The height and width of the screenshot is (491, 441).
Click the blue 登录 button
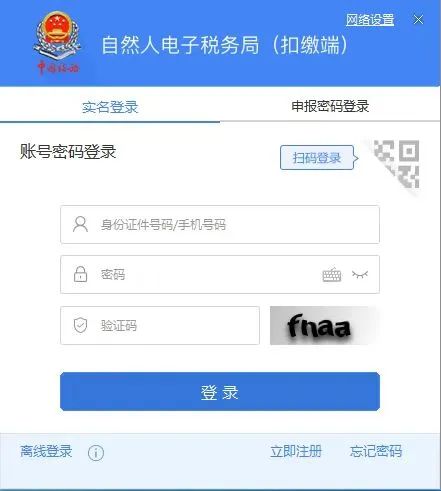[220, 392]
